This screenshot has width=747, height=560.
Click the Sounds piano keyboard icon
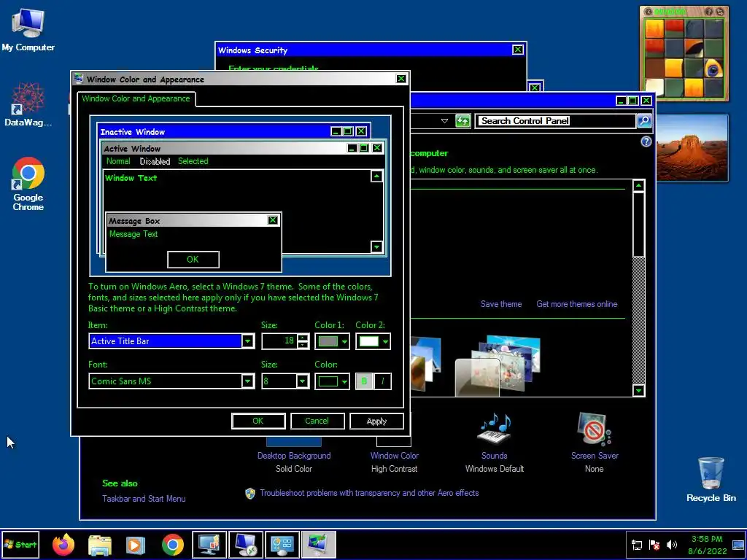(494, 429)
